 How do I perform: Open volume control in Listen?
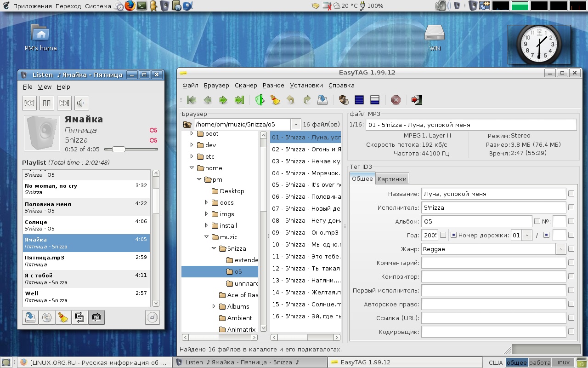click(x=81, y=103)
